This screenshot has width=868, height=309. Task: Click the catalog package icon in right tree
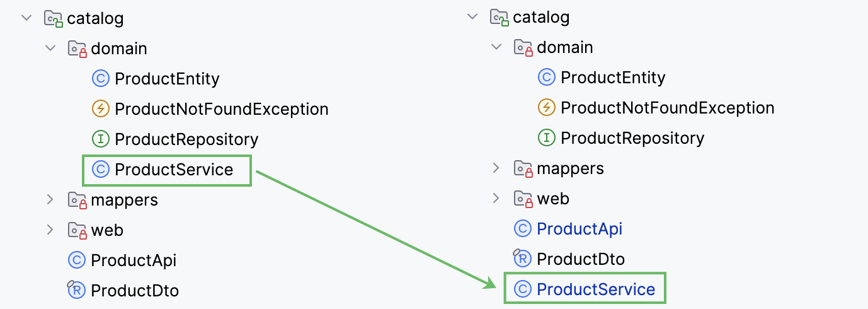[x=498, y=17]
